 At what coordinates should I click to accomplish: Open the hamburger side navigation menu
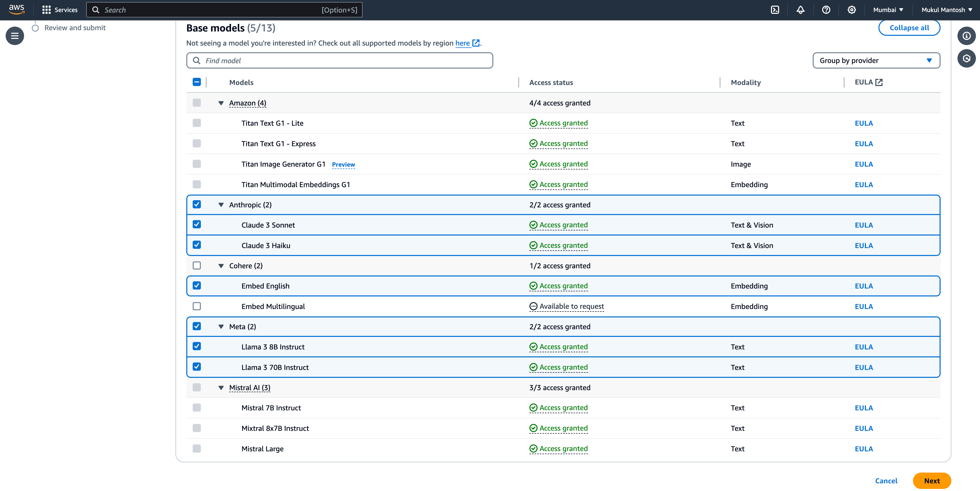[15, 36]
